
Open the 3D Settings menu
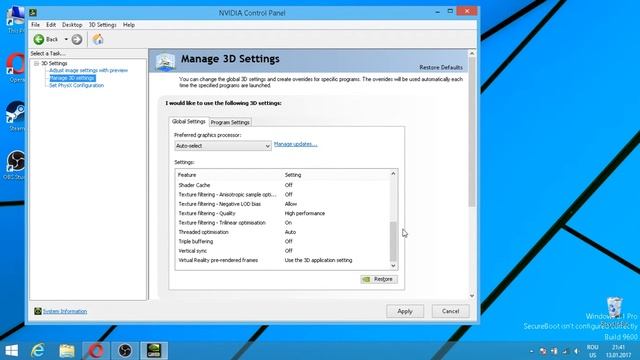pos(102,25)
